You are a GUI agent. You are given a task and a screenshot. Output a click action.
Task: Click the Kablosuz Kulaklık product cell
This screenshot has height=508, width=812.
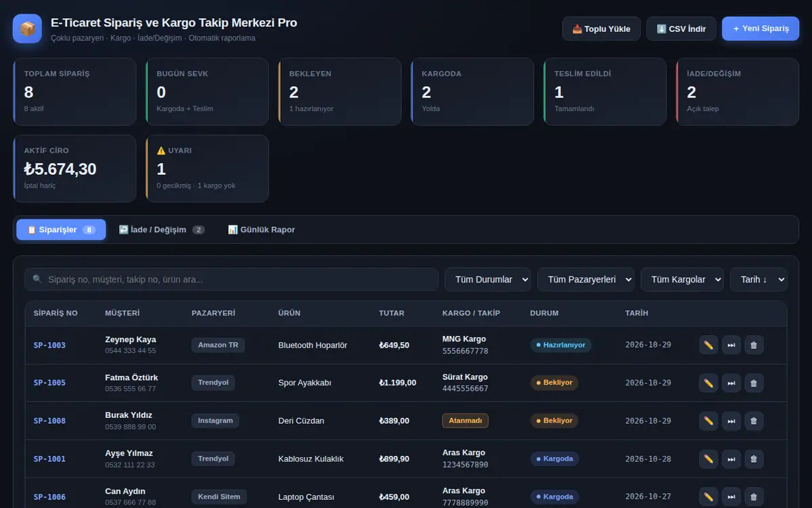[x=311, y=459]
